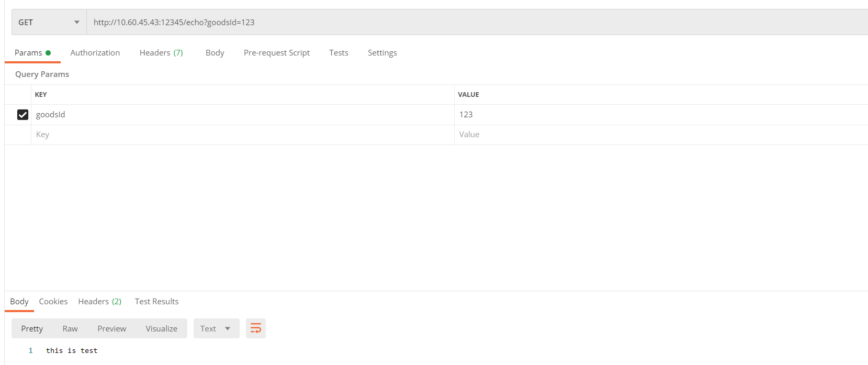The width and height of the screenshot is (868, 365).
Task: Select the Visualize view button
Action: coord(162,328)
